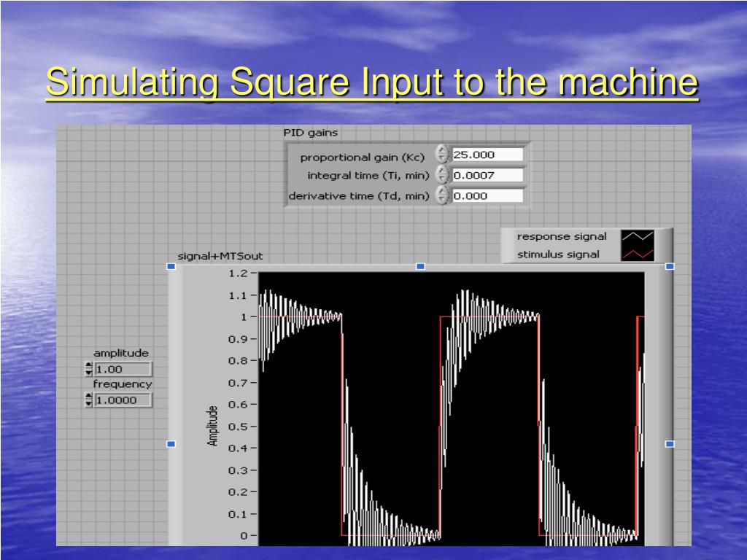The image size is (747, 560).
Task: Select the integral time field showing 0.0007
Action: pos(487,175)
